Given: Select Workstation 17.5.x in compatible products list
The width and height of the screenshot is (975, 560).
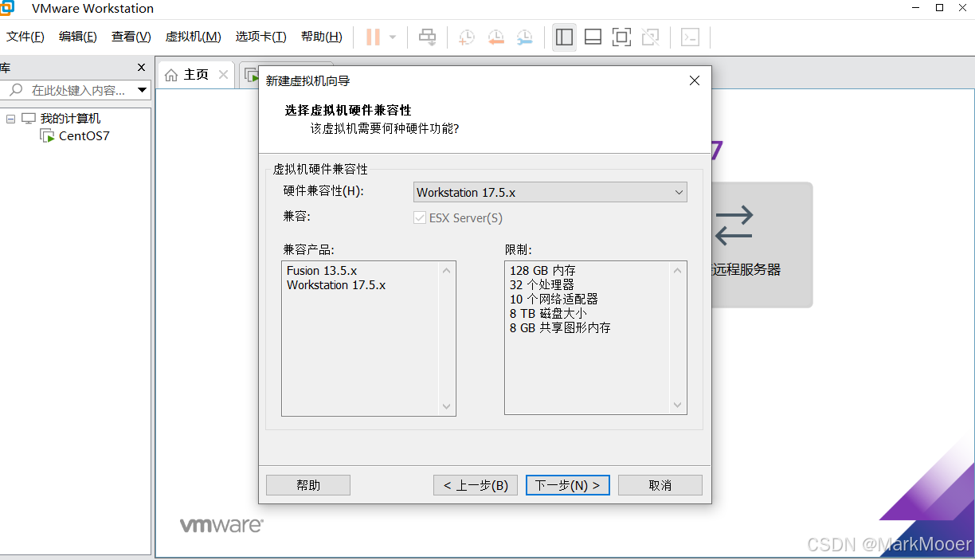Looking at the screenshot, I should (x=336, y=285).
